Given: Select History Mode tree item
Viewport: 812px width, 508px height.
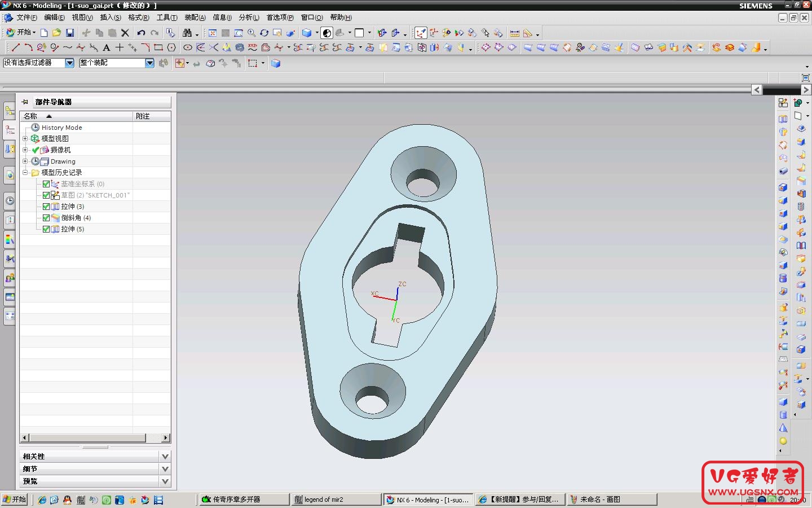Looking at the screenshot, I should (61, 128).
